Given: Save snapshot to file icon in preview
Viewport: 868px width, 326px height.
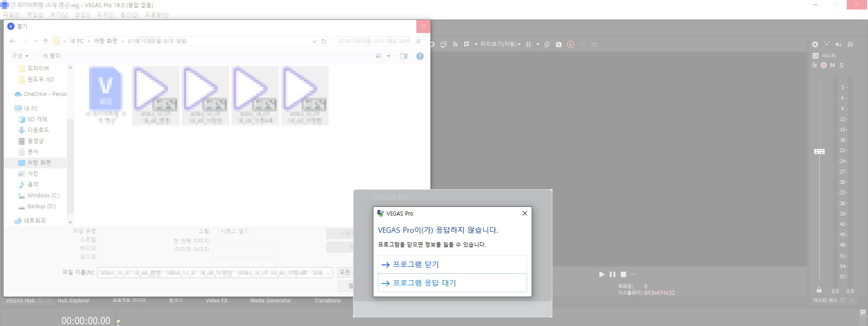Looking at the screenshot, I should [559, 44].
